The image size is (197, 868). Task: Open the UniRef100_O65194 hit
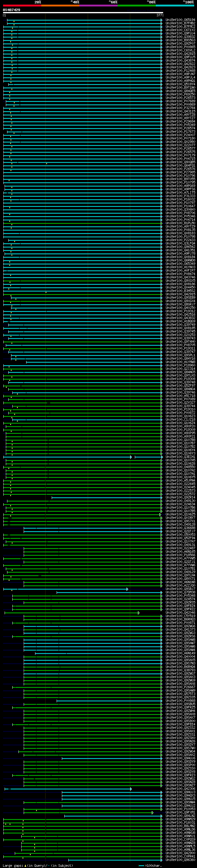coord(180,20)
